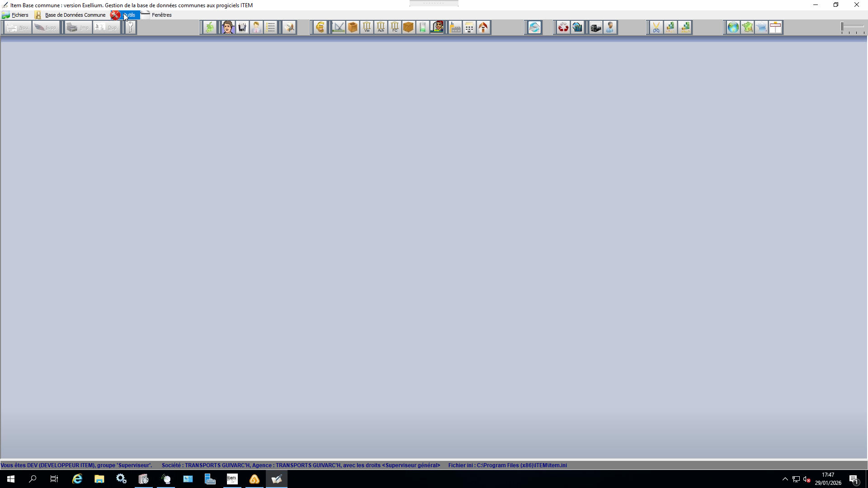This screenshot has width=868, height=488.
Task: Open the France green map icon
Action: coord(747,28)
